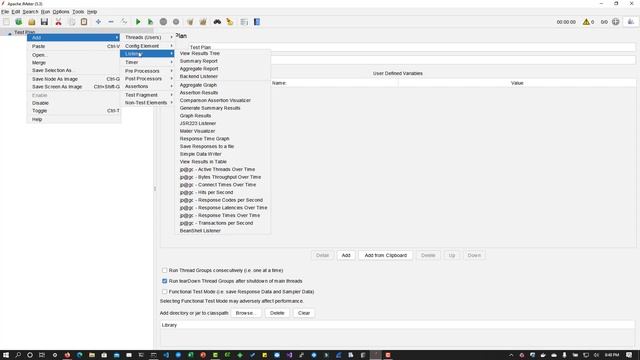Image resolution: width=640 pixels, height=360 pixels.
Task: Click the Toggle enable/disable toolbar icon
Action: pos(124,22)
